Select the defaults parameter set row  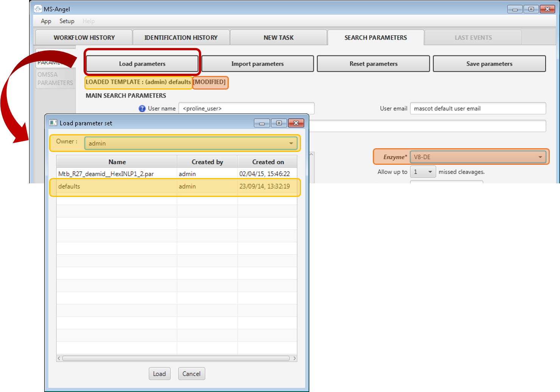(x=116, y=186)
